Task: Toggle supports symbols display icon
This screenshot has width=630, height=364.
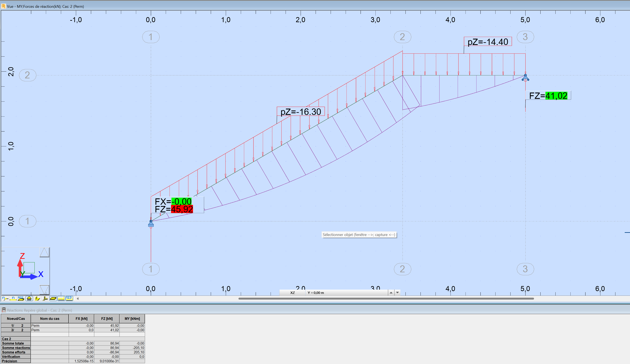Action: click(x=29, y=298)
